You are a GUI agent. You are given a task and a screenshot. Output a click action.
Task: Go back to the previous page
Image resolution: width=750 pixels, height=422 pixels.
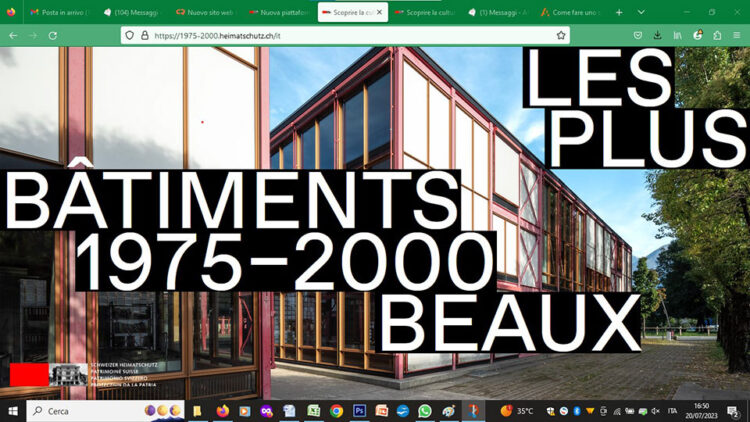13,35
